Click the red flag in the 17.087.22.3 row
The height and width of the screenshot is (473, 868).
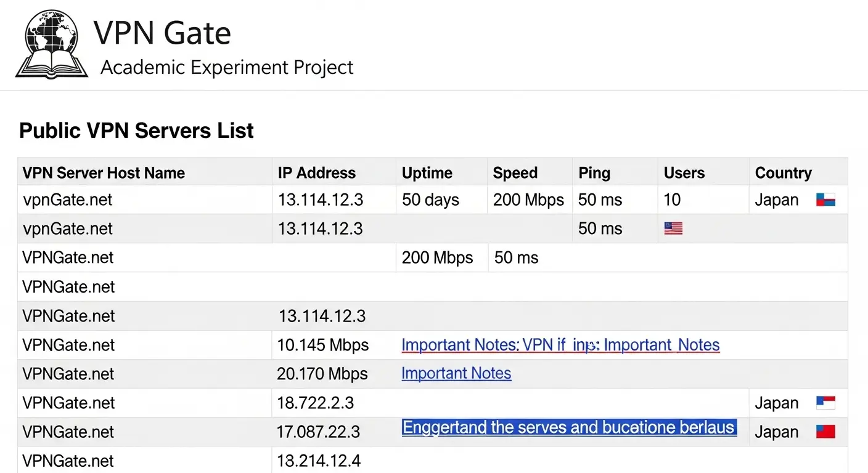tap(825, 432)
